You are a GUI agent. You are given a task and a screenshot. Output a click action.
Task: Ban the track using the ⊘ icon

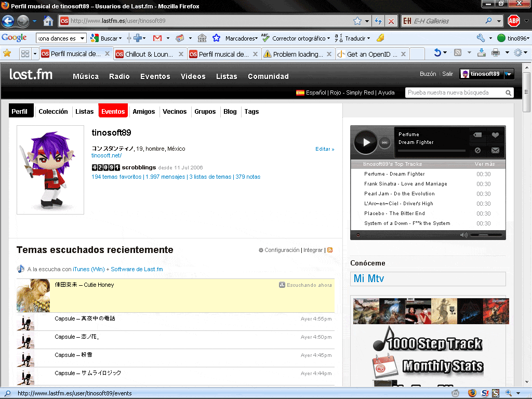(x=478, y=150)
